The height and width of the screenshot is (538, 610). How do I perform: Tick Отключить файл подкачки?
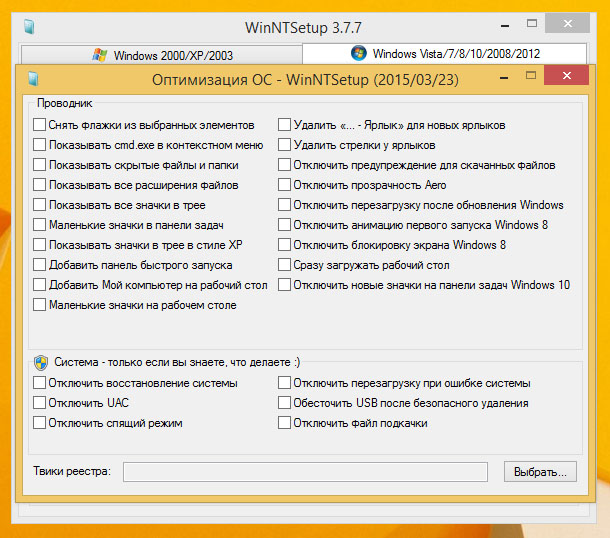[x=284, y=423]
